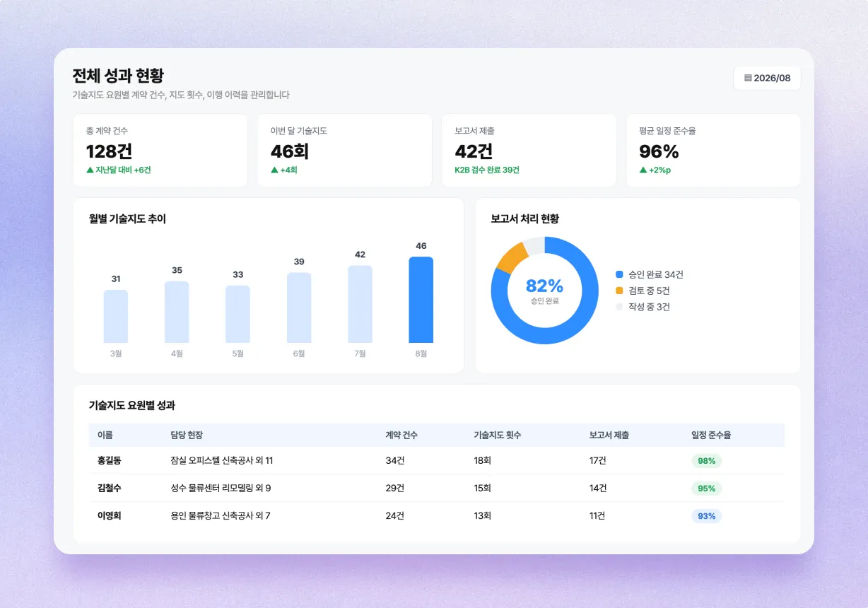Click the blue 93% compliance badge for 이영희
The height and width of the screenshot is (608, 868).
(706, 516)
